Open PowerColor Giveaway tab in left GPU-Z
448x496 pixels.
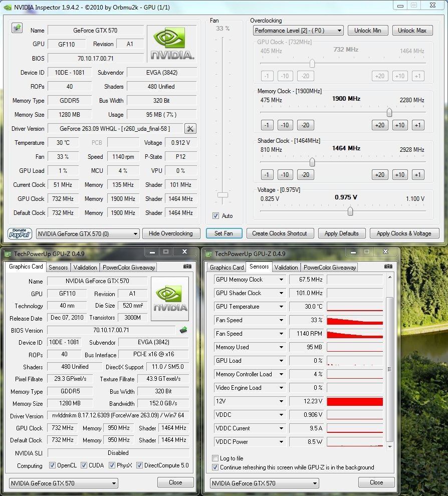pos(129,268)
